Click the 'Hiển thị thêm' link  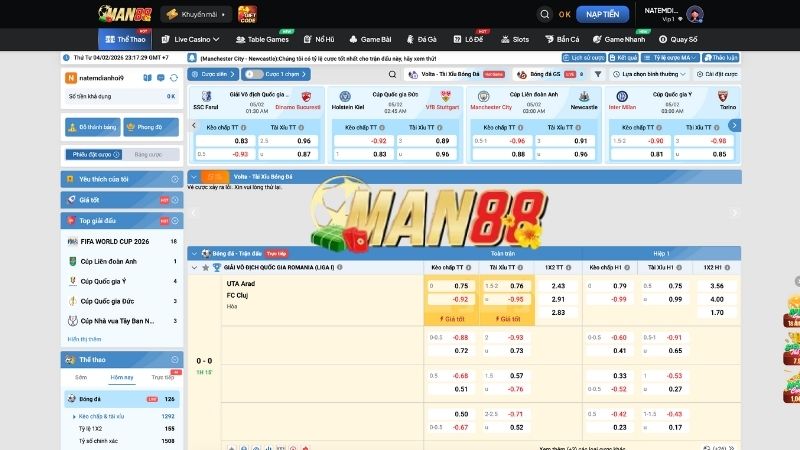85,339
